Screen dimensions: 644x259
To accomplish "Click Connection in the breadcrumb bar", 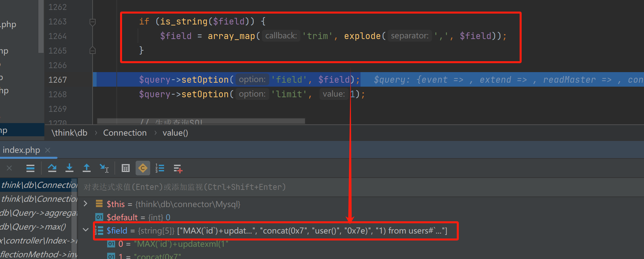I will (125, 133).
